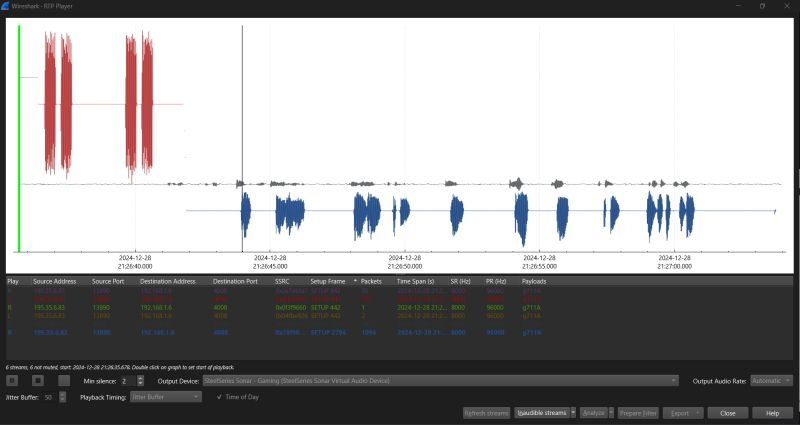Open the Export dropdown button

point(683,413)
